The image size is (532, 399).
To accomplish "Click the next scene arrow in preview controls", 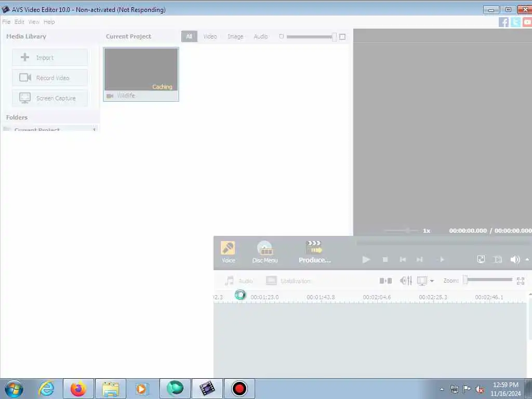I will pyautogui.click(x=442, y=260).
